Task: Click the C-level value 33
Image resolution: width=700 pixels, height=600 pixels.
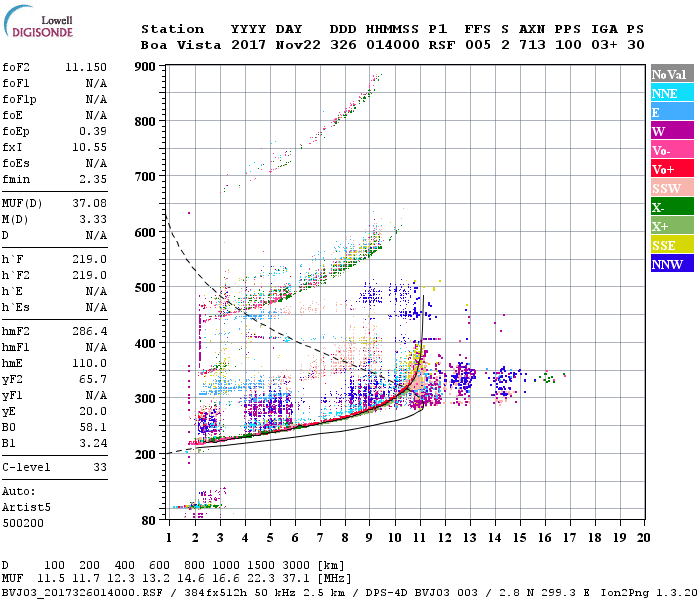Action: click(100, 467)
